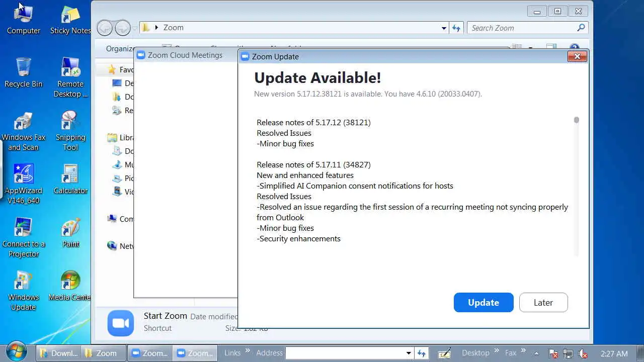Click the search magnifier icon
This screenshot has width=644, height=362.
(581, 28)
